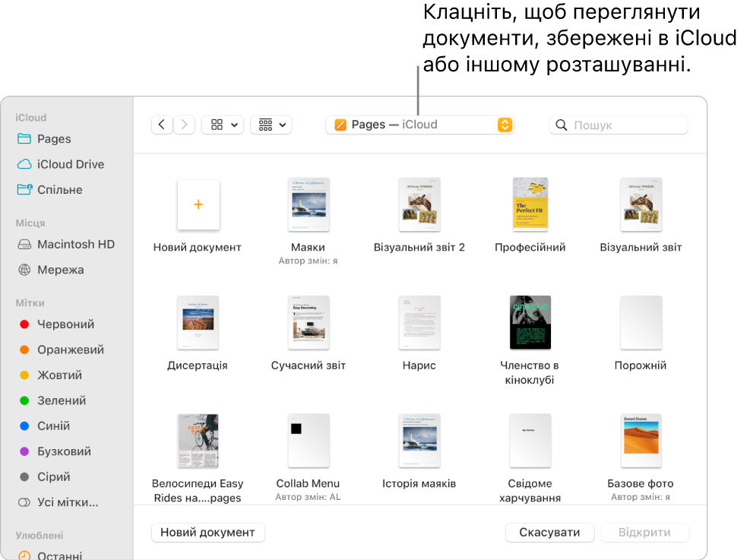This screenshot has width=750, height=560.
Task: Click the Collab Menu file name label
Action: [308, 483]
